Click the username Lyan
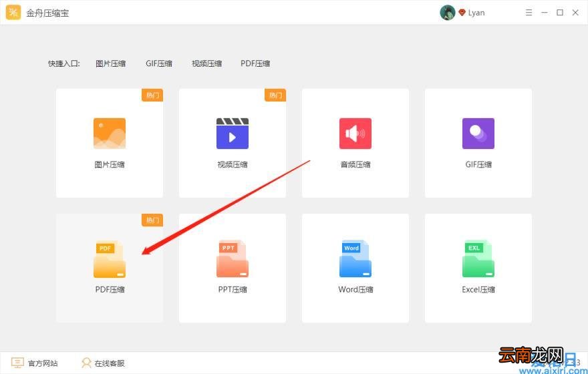 476,13
